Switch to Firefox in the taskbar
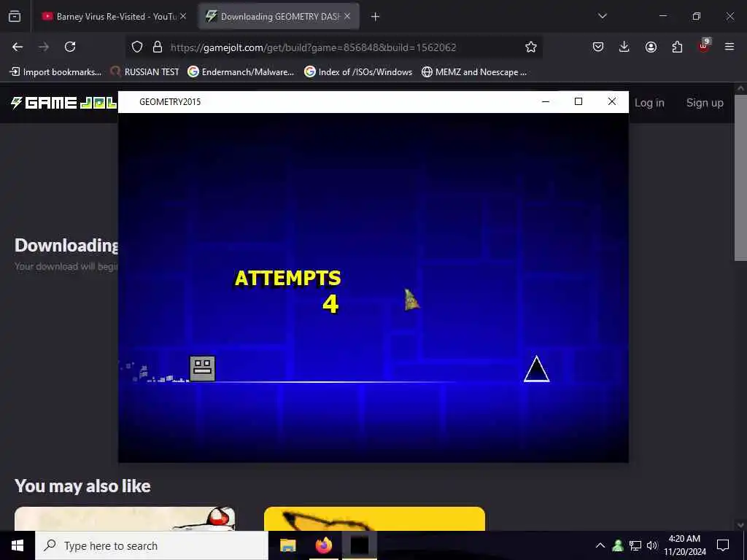This screenshot has height=560, width=747. coord(324,545)
